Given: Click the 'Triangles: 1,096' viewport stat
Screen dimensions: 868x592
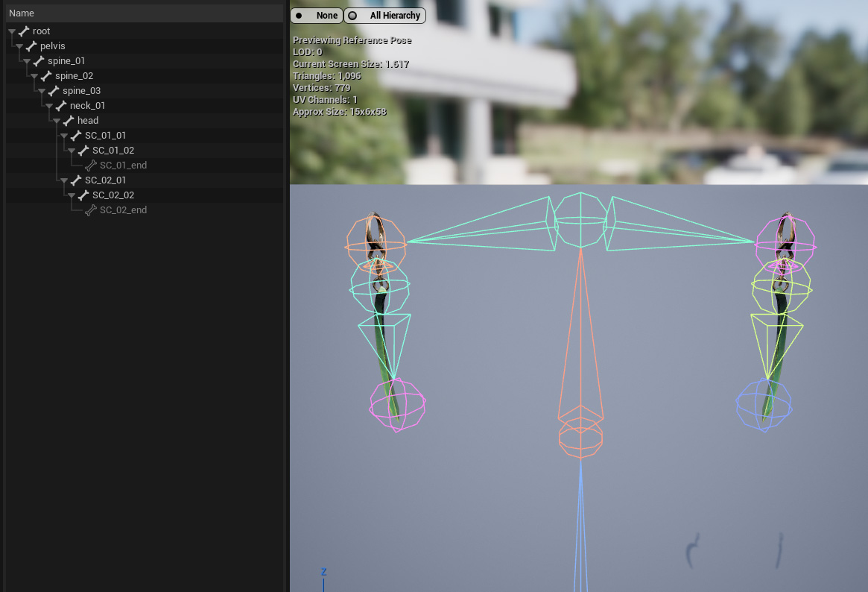Looking at the screenshot, I should [x=326, y=76].
